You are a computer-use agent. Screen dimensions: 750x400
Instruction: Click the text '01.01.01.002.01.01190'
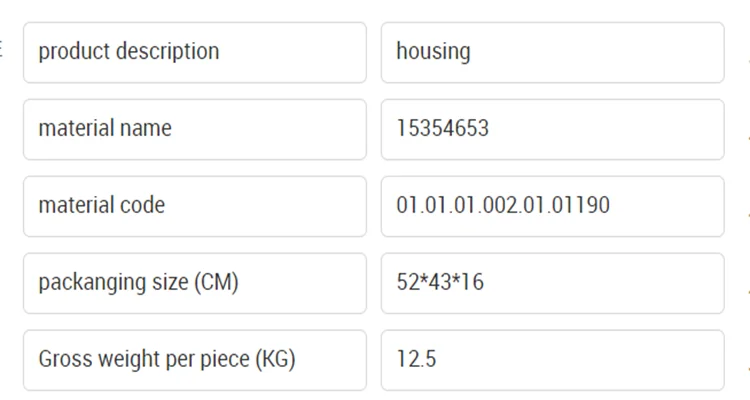tap(503, 206)
